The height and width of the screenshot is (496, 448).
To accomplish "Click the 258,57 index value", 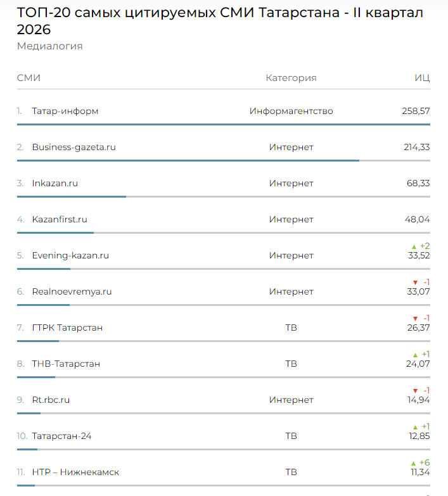I will [x=416, y=111].
